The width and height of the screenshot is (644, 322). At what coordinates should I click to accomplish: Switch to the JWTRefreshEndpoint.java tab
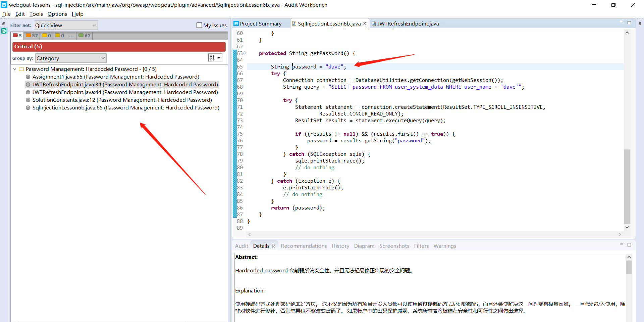click(408, 24)
